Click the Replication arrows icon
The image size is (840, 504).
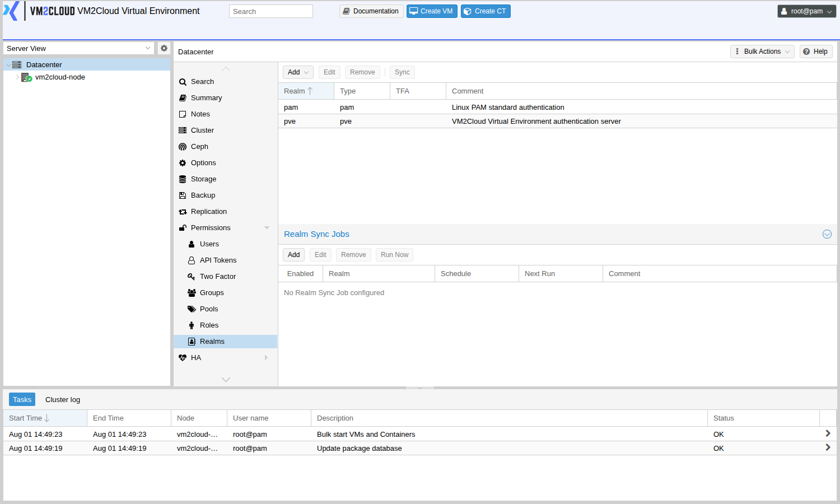[x=183, y=212]
